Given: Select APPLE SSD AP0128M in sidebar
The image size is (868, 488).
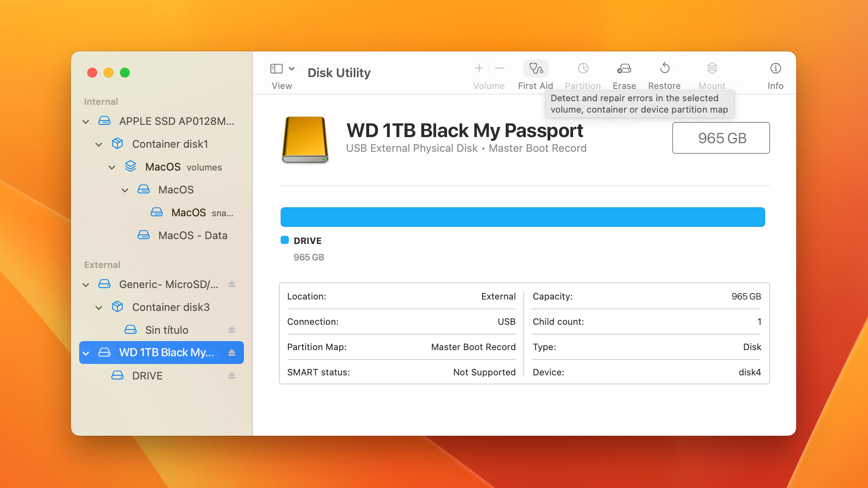Looking at the screenshot, I should (x=162, y=121).
